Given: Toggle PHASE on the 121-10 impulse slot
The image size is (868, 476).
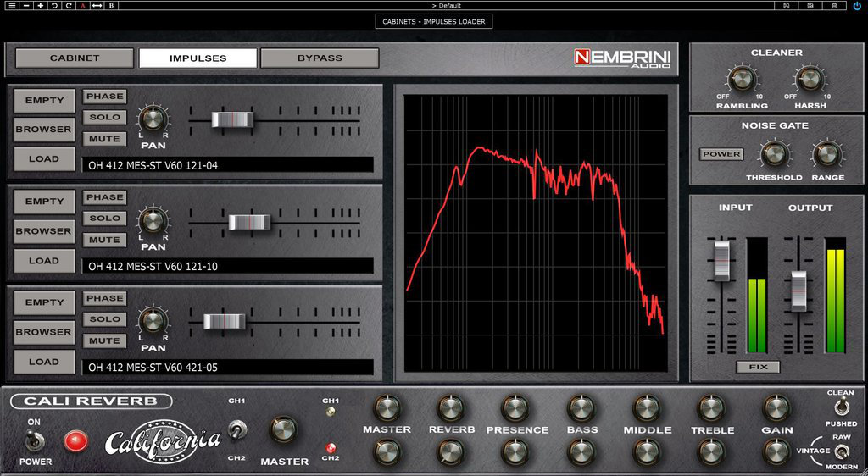Looking at the screenshot, I should 104,197.
